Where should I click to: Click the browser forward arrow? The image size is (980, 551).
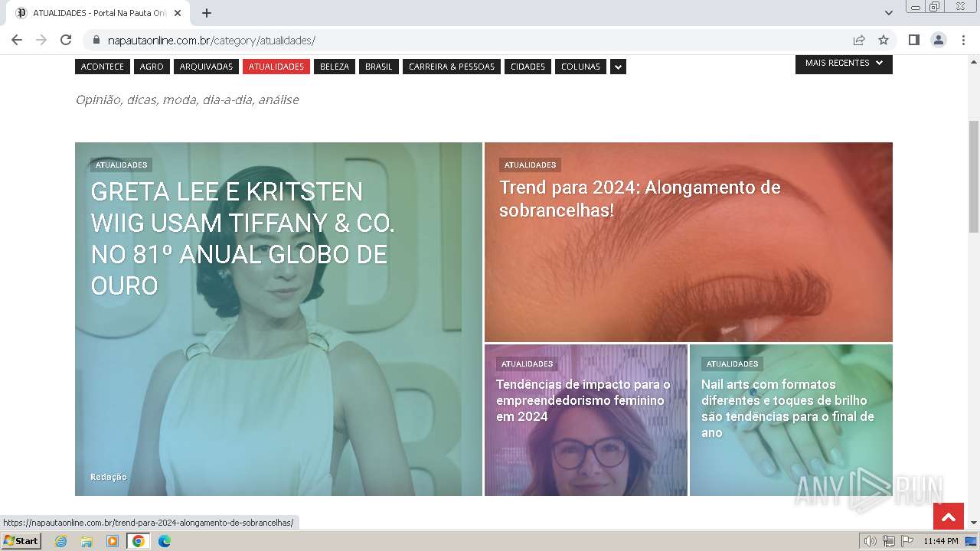(x=41, y=40)
